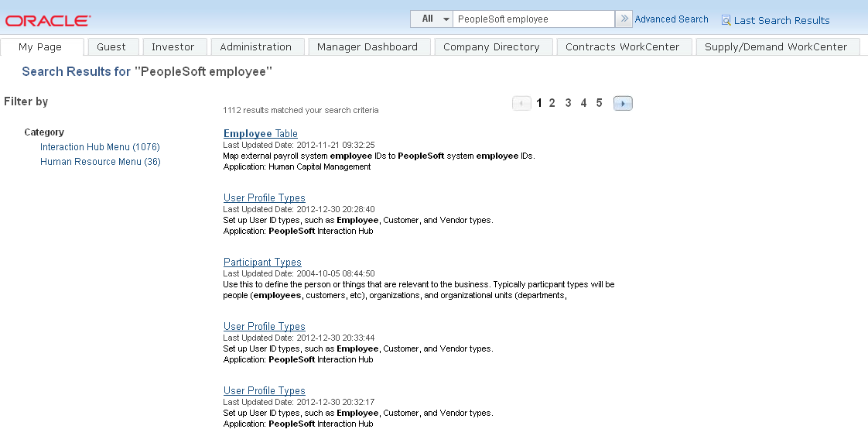Open User Profile Types result dated 20:32:17
The height and width of the screenshot is (436, 868).
click(265, 390)
